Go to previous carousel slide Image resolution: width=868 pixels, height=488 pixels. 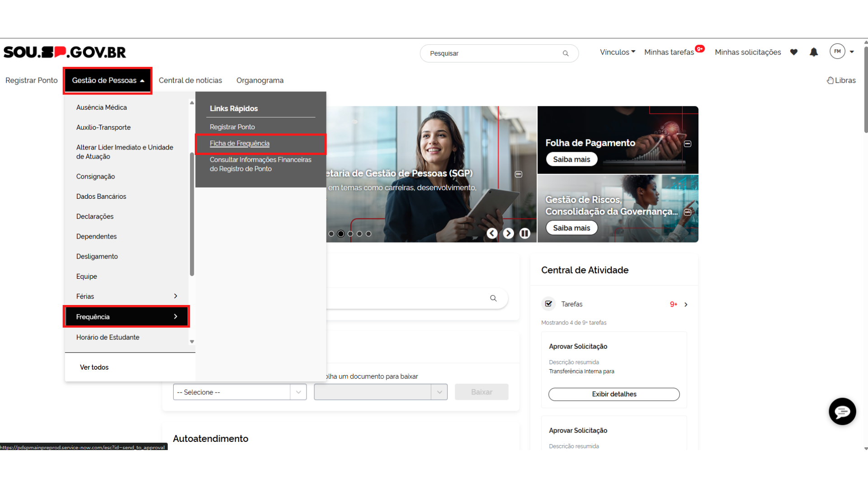(492, 233)
